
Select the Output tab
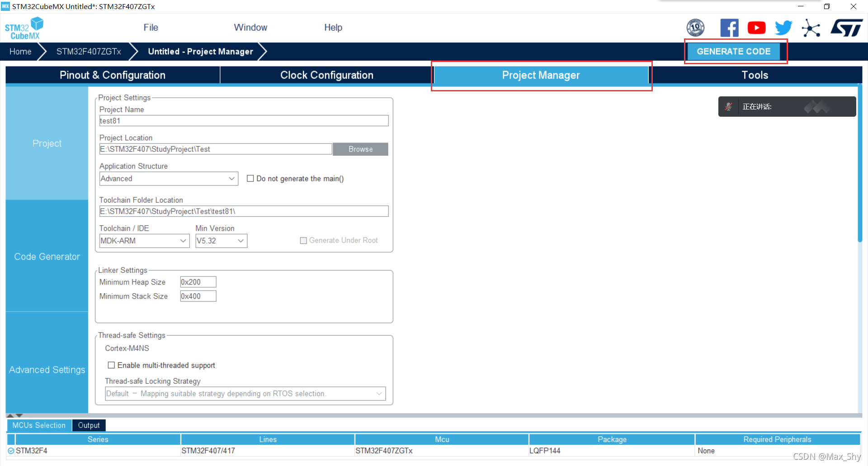tap(89, 425)
